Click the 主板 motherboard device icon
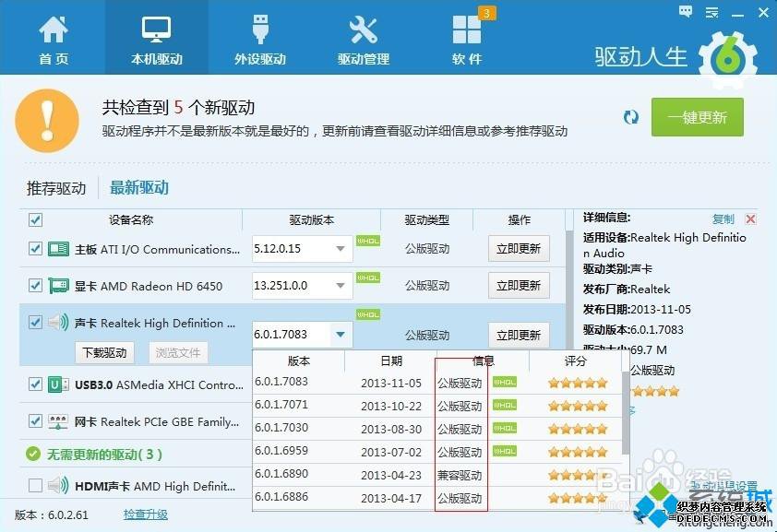The image size is (777, 532). (58, 249)
